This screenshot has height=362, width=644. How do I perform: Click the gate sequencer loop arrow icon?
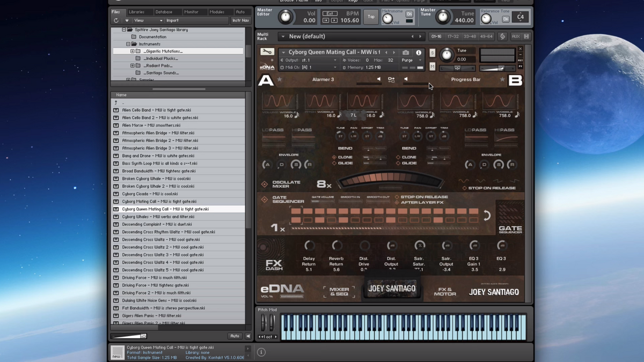click(x=487, y=216)
